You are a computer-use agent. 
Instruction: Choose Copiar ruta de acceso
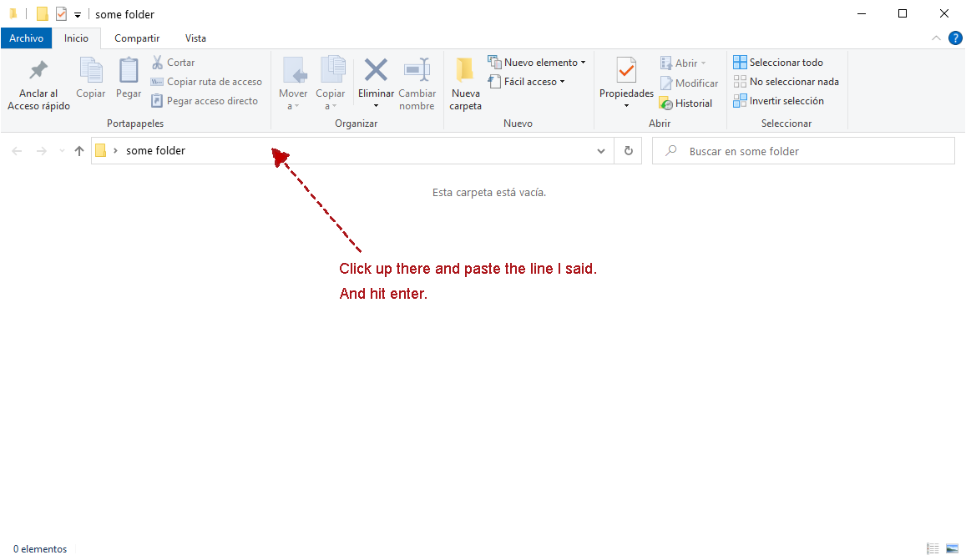(206, 81)
